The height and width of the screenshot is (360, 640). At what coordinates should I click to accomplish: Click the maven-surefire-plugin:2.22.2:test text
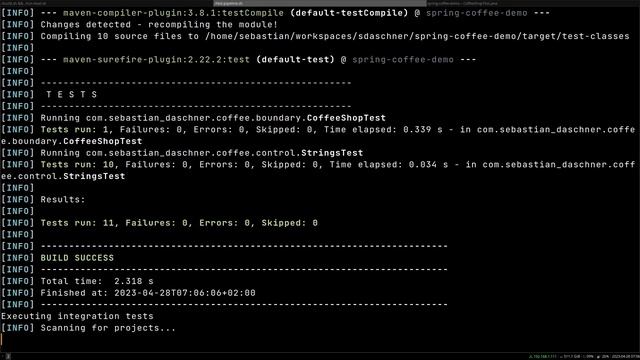156,60
